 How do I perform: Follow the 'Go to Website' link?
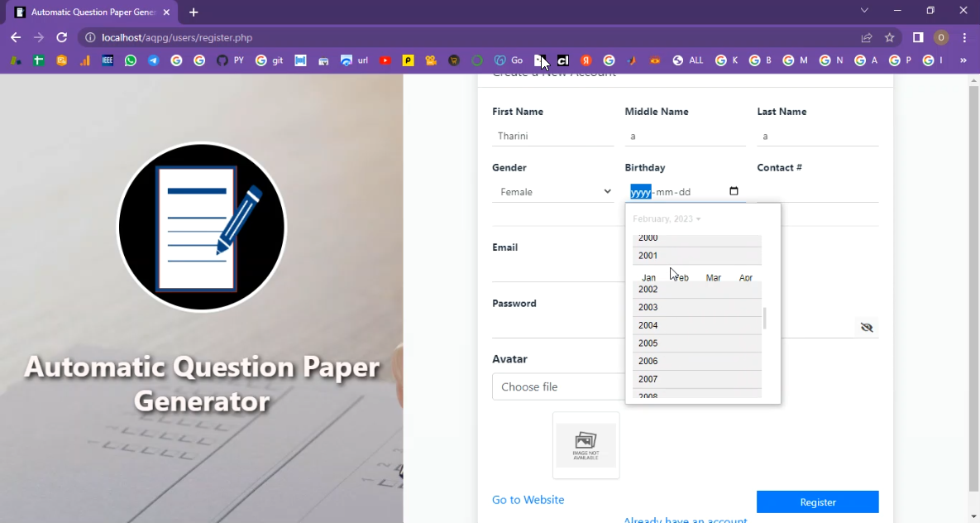(528, 500)
